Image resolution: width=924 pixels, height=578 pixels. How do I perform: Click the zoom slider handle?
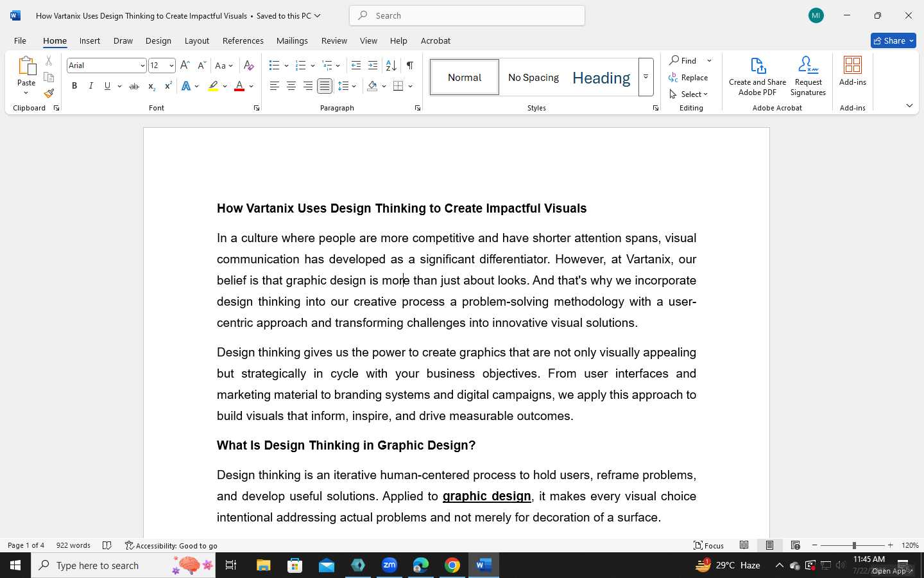tap(854, 545)
